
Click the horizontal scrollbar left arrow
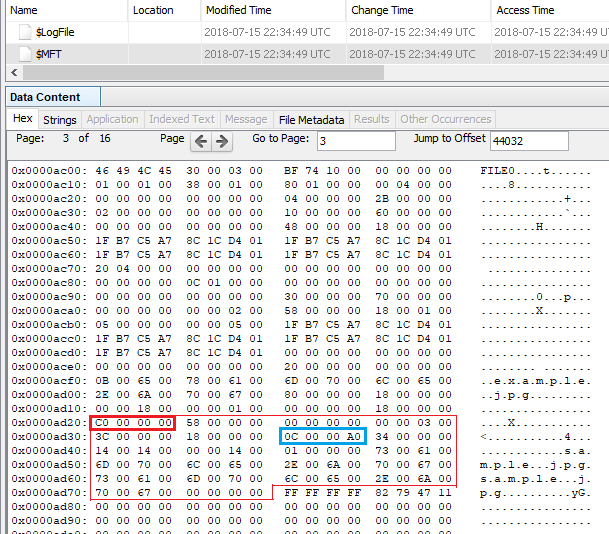14,73
